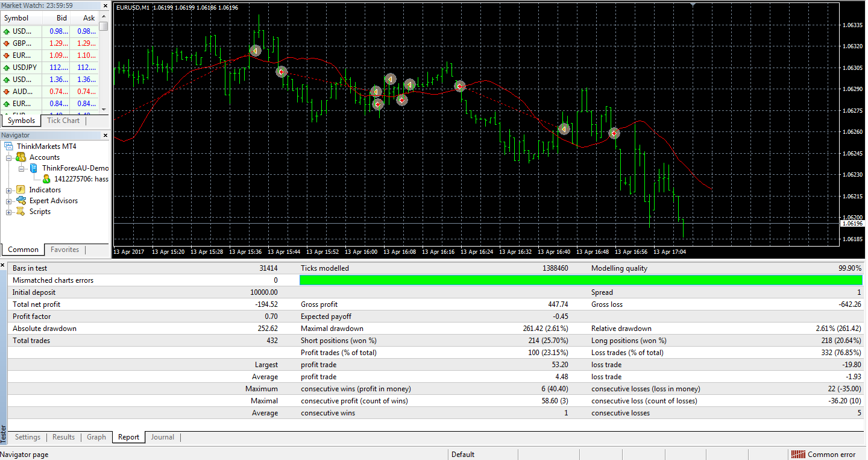The height and width of the screenshot is (460, 868).
Task: Collapse the Accounts tree node
Action: (x=9, y=157)
